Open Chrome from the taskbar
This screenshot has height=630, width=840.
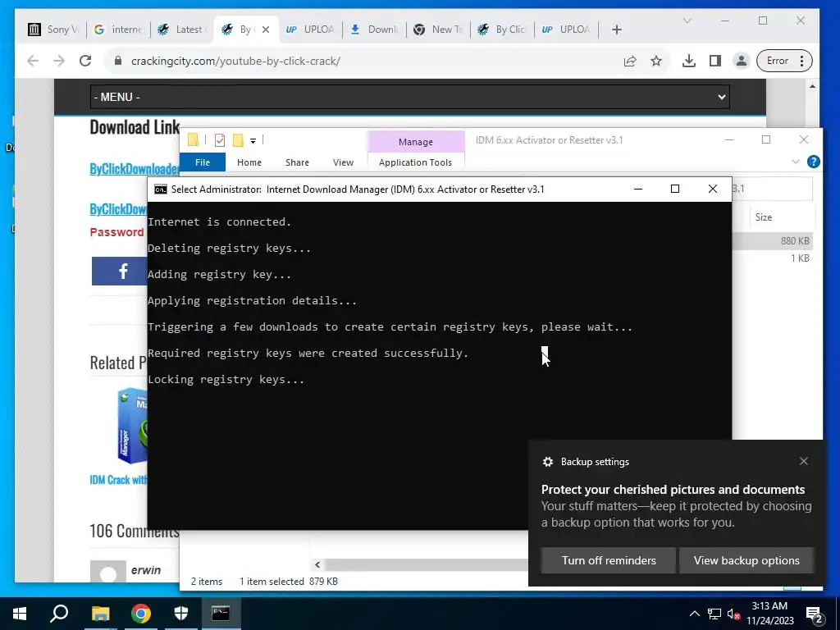141,614
